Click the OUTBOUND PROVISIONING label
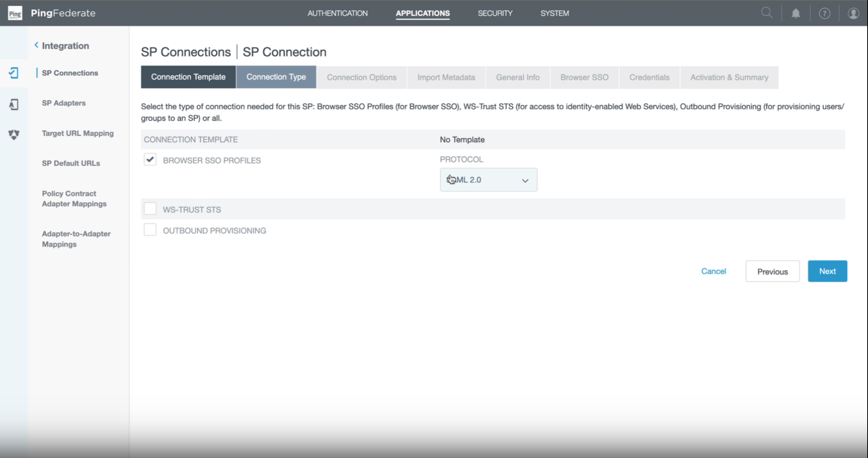This screenshot has width=868, height=458. (x=214, y=230)
